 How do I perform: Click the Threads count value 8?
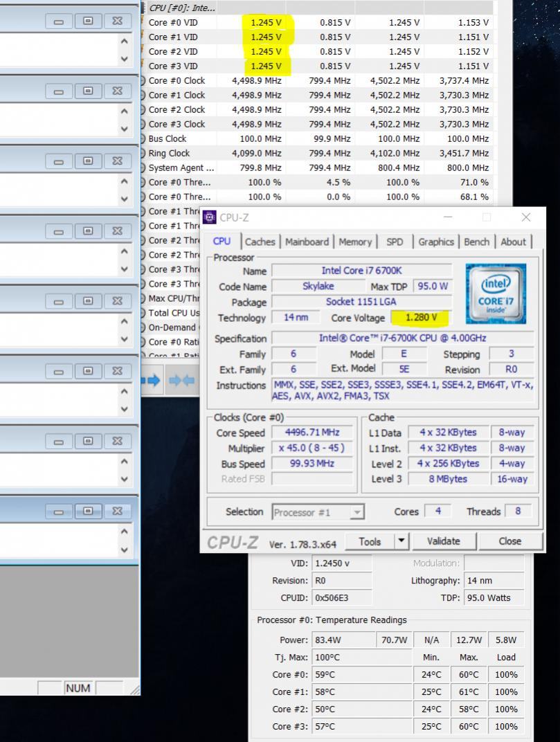pyautogui.click(x=518, y=511)
